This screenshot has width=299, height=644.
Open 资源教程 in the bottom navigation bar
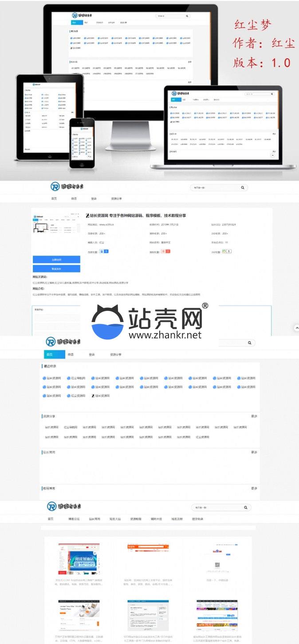136,519
